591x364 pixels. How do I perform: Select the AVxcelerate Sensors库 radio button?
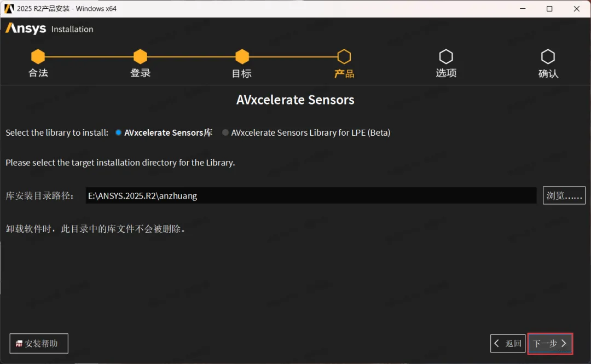pyautogui.click(x=118, y=132)
